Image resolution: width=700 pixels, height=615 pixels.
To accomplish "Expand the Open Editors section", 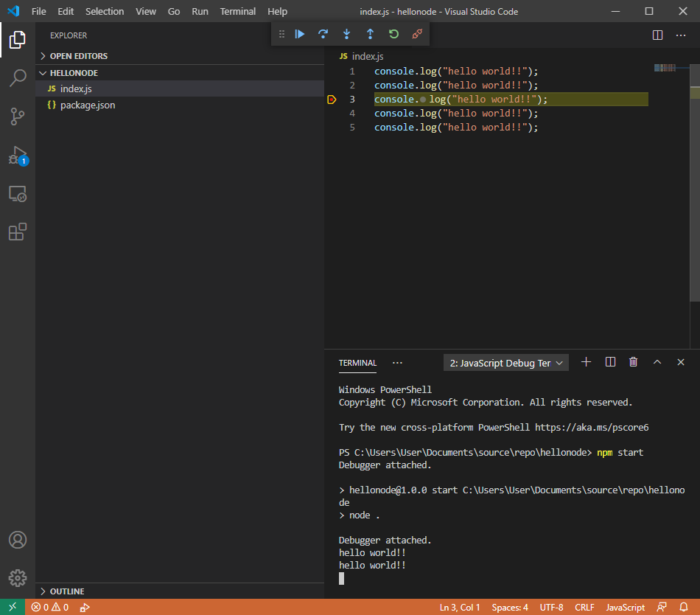I will pos(180,56).
